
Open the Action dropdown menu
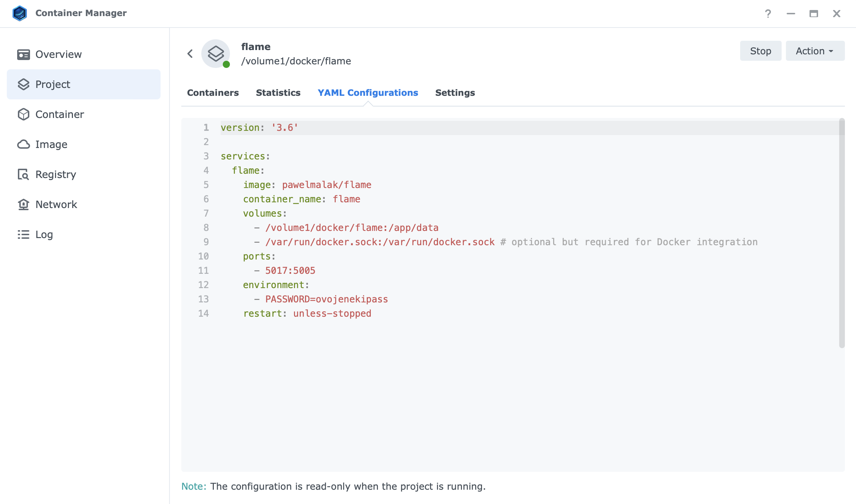tap(815, 51)
